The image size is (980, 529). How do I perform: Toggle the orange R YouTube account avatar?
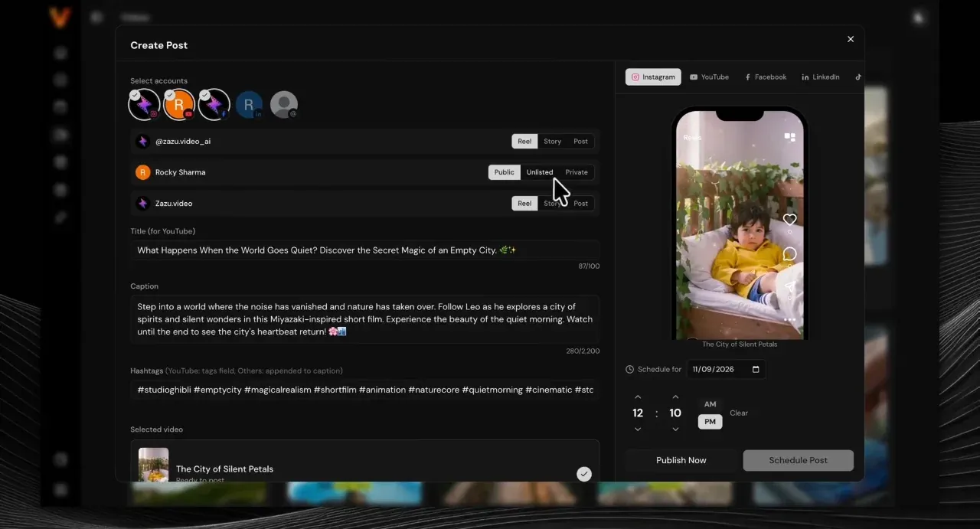(x=179, y=104)
